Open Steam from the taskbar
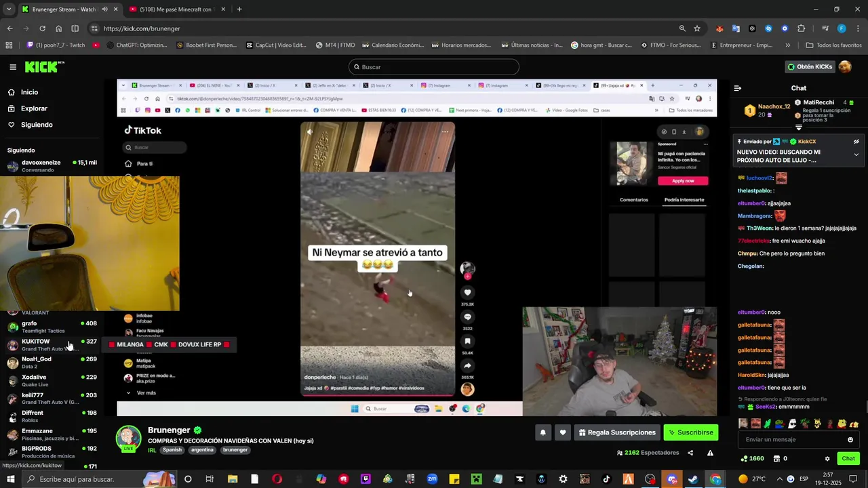The image size is (868, 488). pos(693,479)
